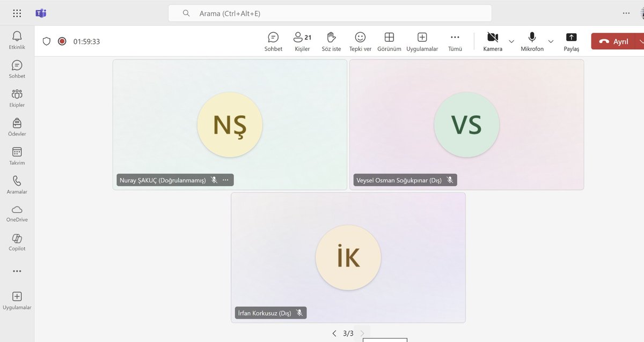Viewport: 644px width, 342px height.
Task: Click the İrfan Korkusuz (Dış) label
Action: coord(264,313)
